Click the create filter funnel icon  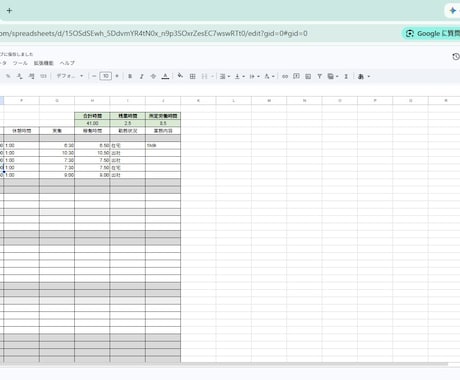[x=319, y=76]
